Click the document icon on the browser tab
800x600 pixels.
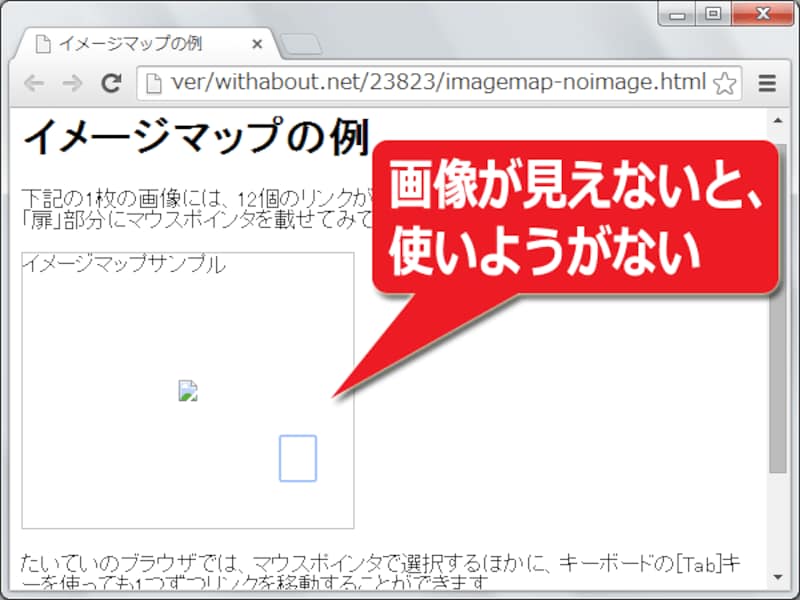(x=42, y=43)
